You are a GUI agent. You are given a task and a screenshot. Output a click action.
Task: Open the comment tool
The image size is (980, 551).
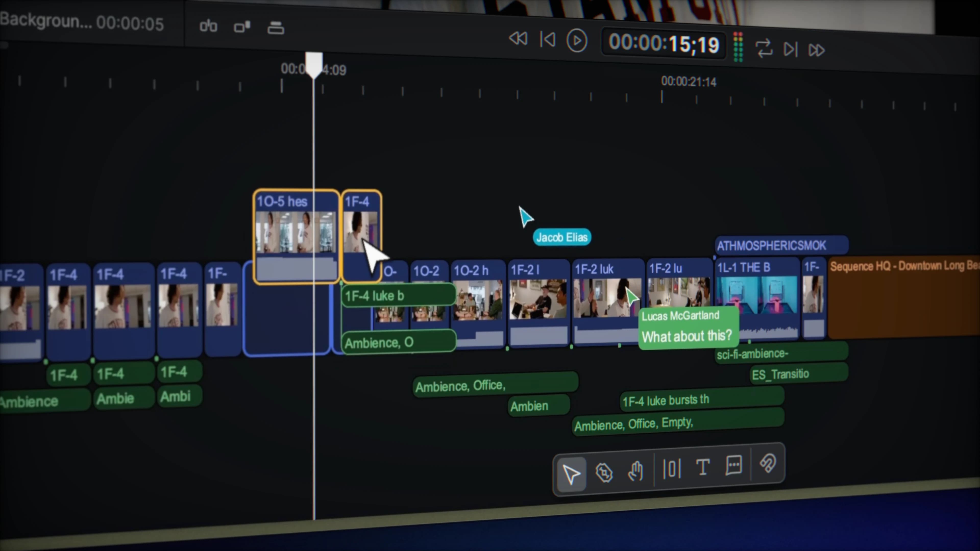point(734,465)
